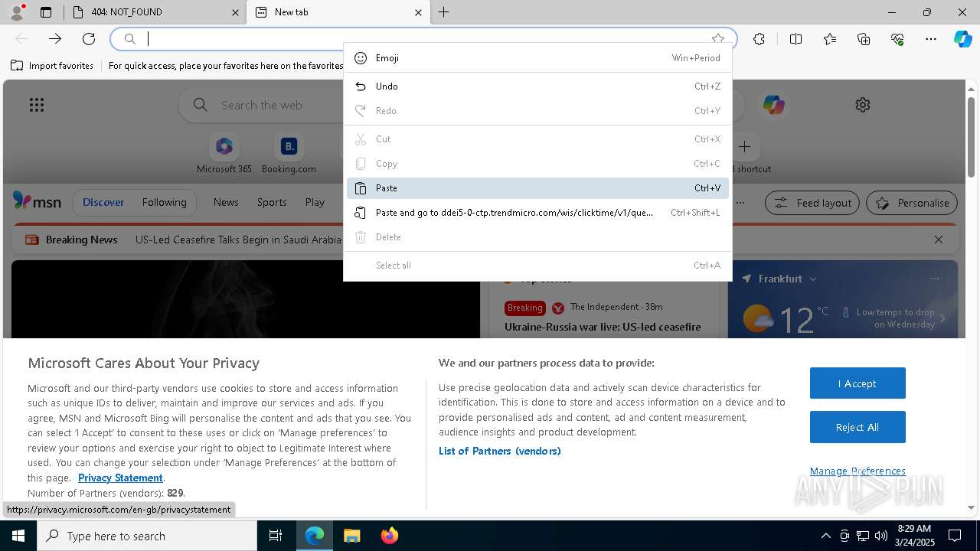Screen dimensions: 980x551
Task: Open more feed categories ellipsis
Action: [740, 203]
